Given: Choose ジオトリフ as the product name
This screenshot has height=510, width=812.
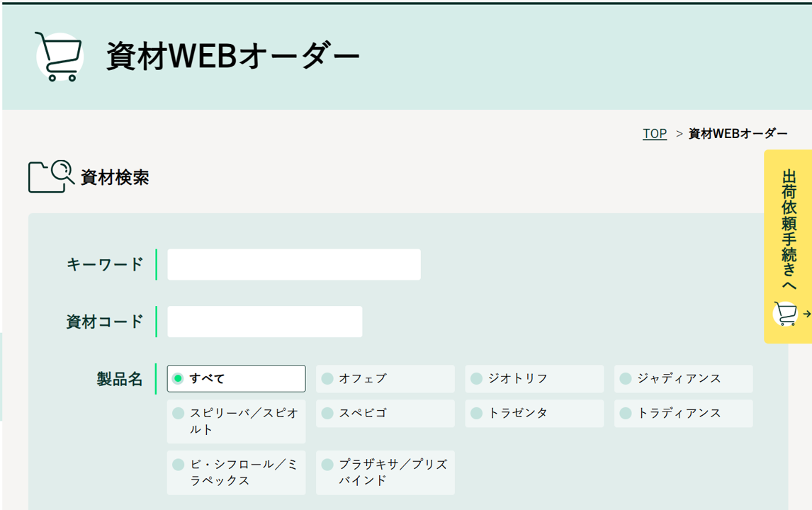Looking at the screenshot, I should click(x=477, y=379).
